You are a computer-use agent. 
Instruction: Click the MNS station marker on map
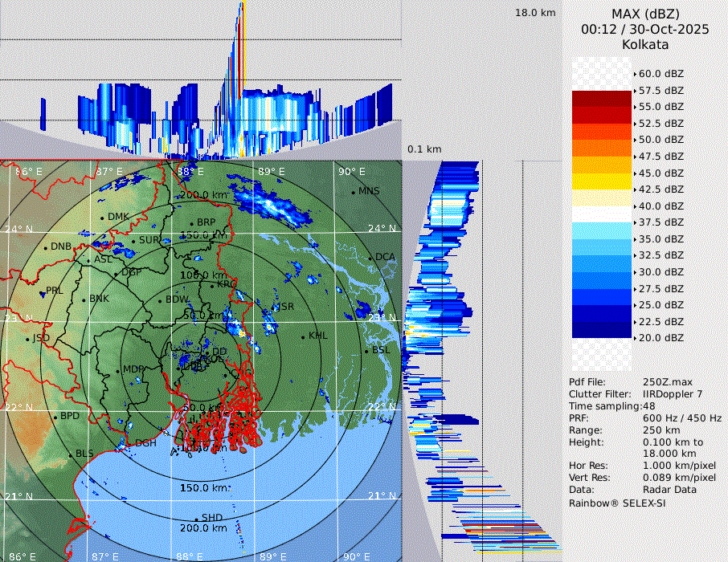(354, 191)
